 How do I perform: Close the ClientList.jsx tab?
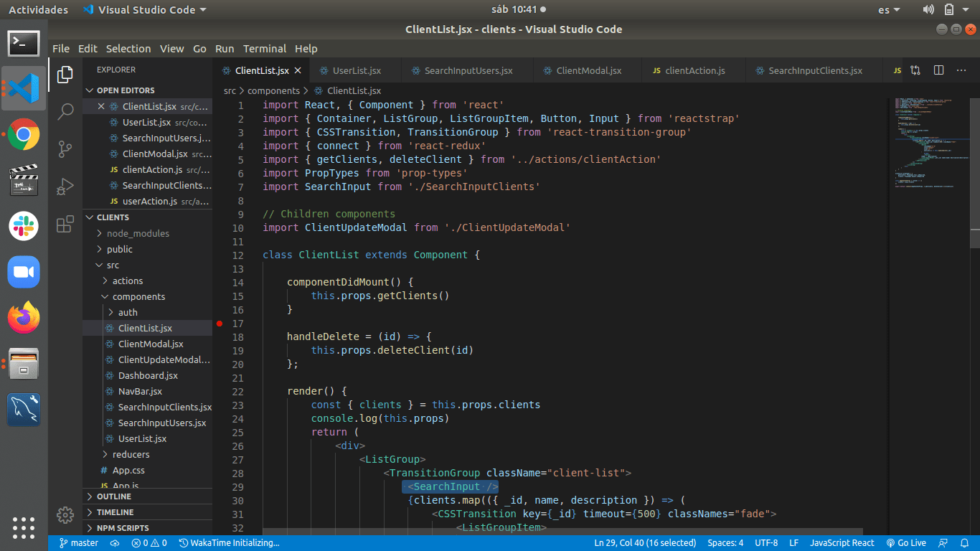298,70
